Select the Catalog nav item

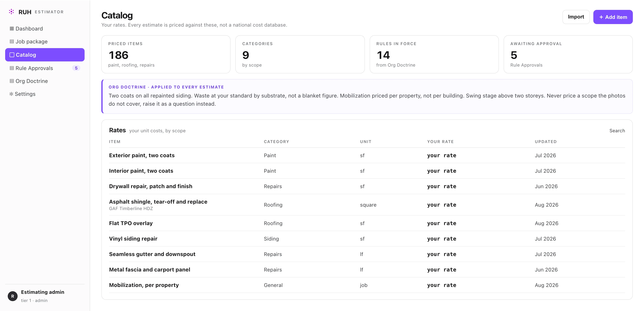(45, 55)
